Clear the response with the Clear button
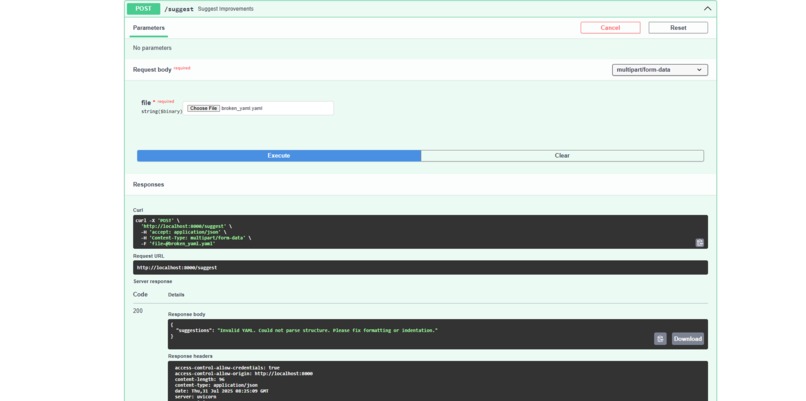806x401 pixels. click(562, 156)
